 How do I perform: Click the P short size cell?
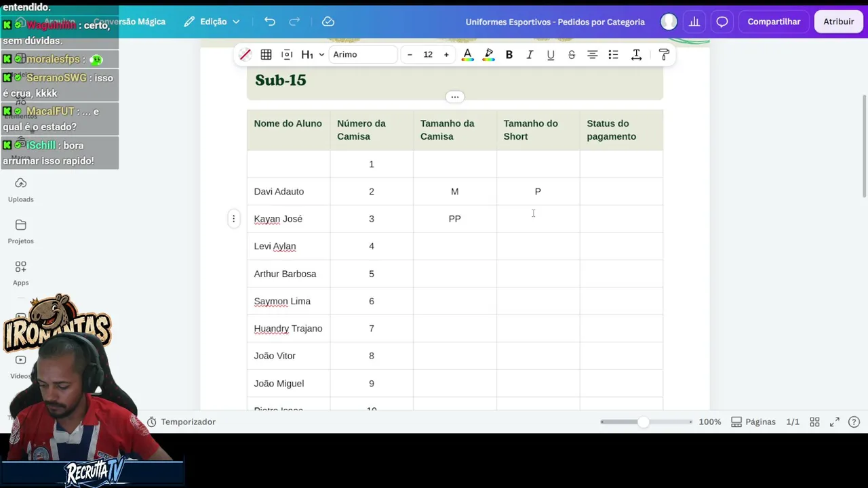point(538,191)
